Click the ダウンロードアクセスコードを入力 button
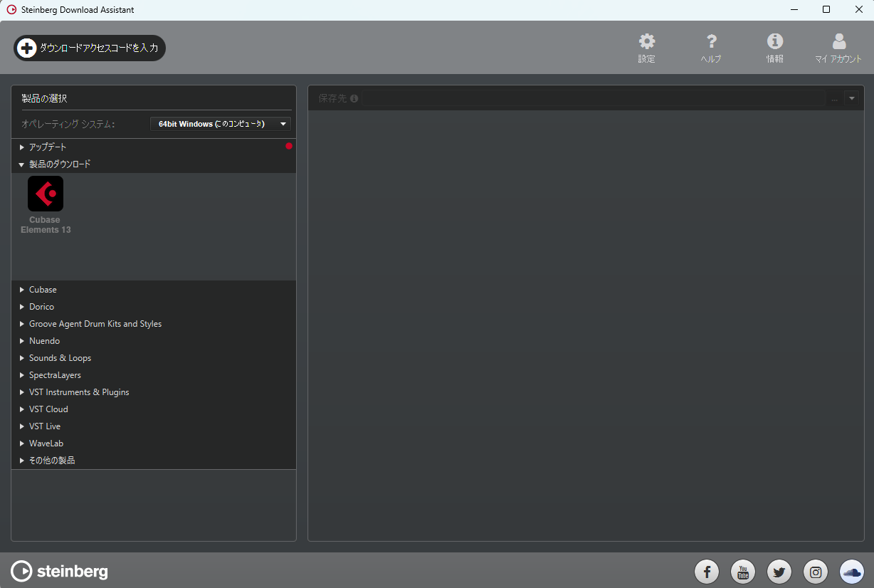The height and width of the screenshot is (588, 874). pyautogui.click(x=90, y=48)
